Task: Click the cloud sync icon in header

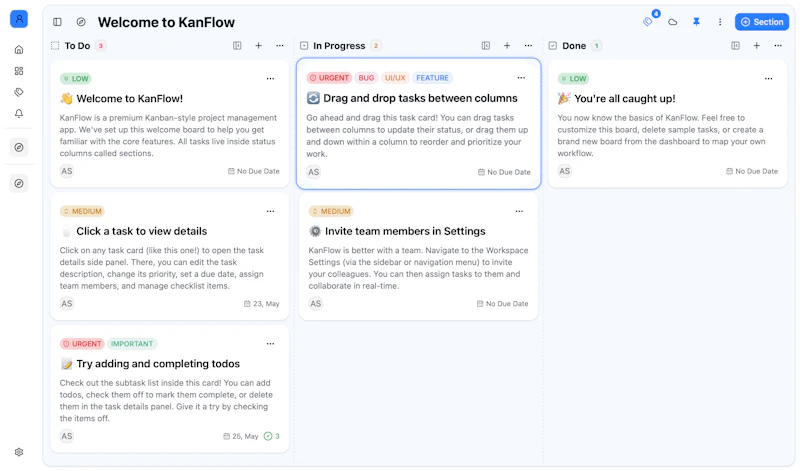Action: point(672,22)
